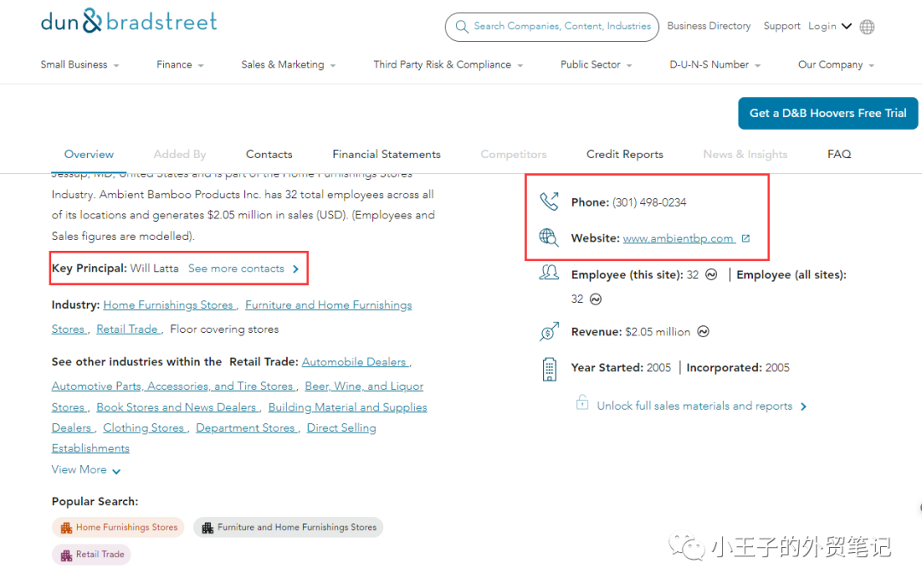Image resolution: width=922 pixels, height=588 pixels.
Task: Switch to the Contacts tab
Action: pyautogui.click(x=269, y=154)
